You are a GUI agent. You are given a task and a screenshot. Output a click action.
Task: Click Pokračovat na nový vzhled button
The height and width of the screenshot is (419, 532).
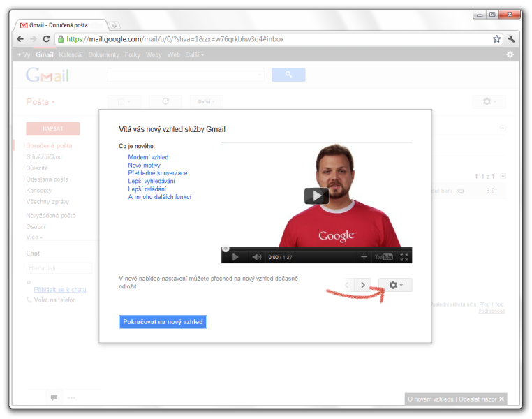(x=163, y=322)
